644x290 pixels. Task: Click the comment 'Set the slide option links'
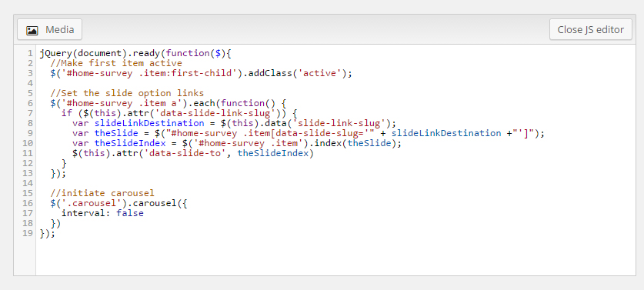(x=127, y=93)
